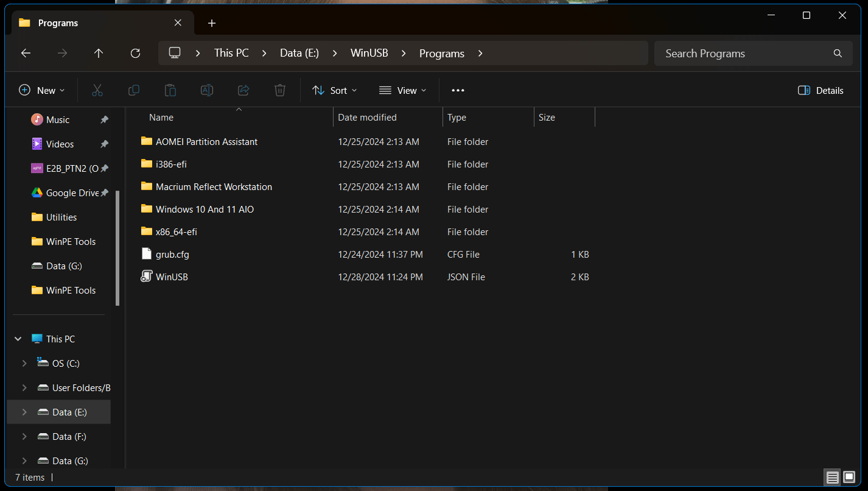Expand the OS (C:) drive node
Screen dimensions: 868x491
click(24, 363)
